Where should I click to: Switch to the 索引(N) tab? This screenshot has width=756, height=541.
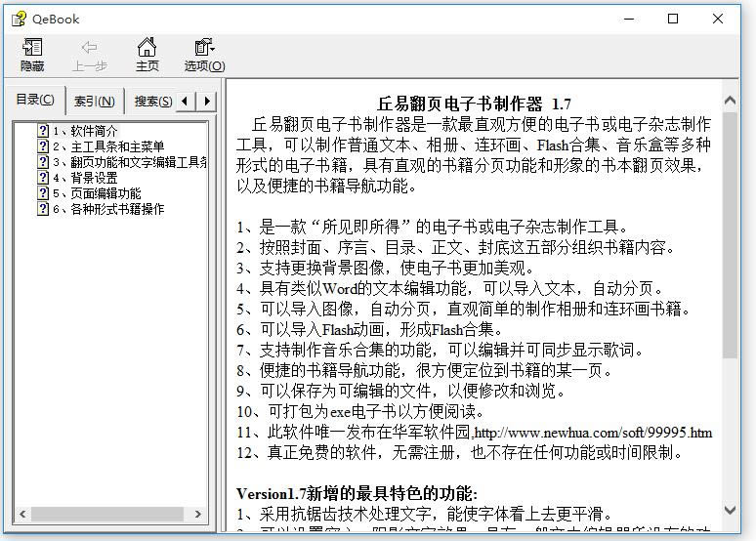click(95, 102)
